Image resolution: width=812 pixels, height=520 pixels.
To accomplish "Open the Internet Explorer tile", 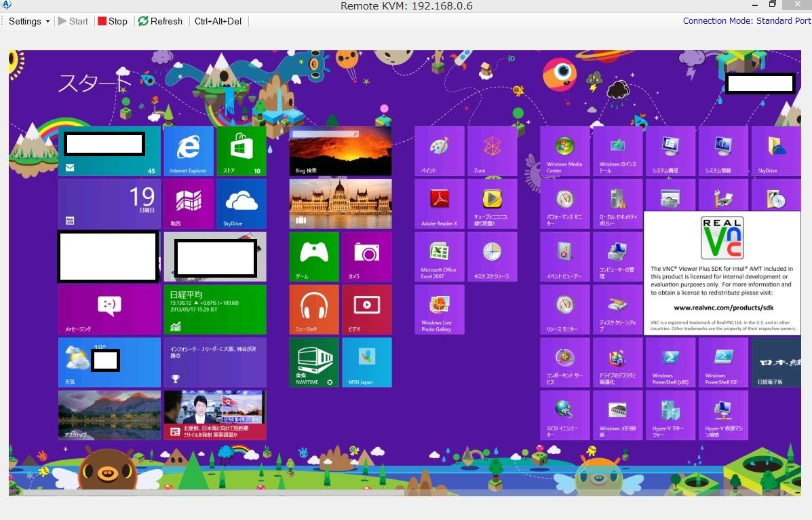I will point(189,151).
